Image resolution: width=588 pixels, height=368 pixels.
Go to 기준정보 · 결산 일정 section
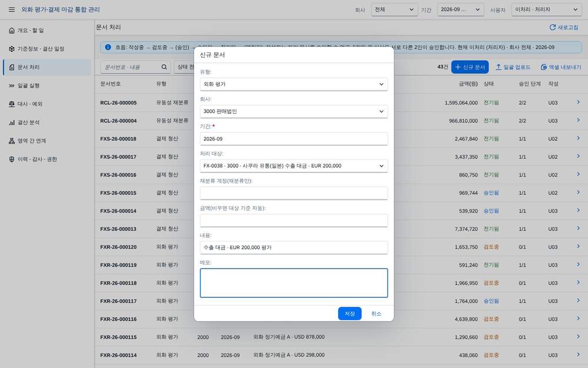coord(47,49)
